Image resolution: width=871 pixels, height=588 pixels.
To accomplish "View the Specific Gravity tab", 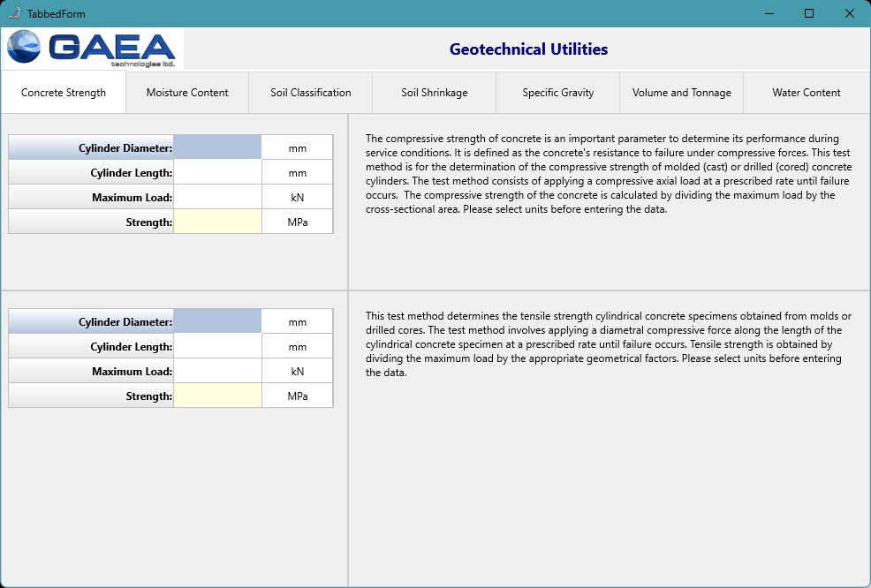I will coord(557,92).
